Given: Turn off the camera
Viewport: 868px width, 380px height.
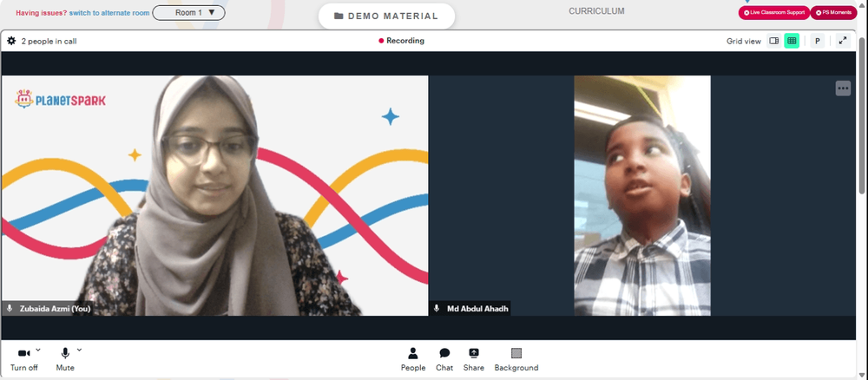Looking at the screenshot, I should point(23,359).
